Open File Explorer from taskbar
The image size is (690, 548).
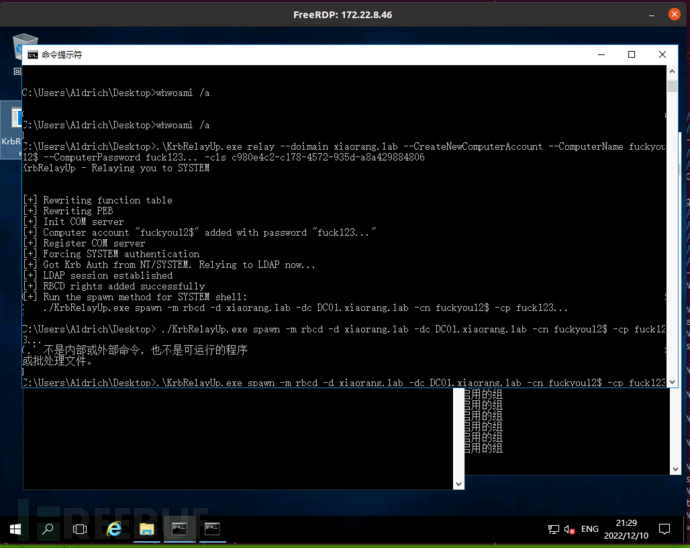[147, 529]
